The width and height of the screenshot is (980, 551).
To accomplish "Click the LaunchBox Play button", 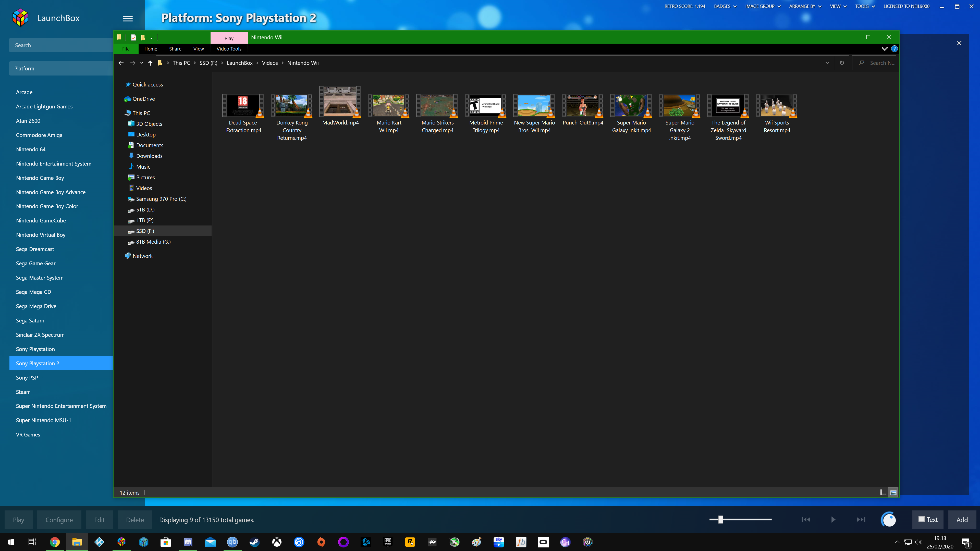I will [x=18, y=520].
